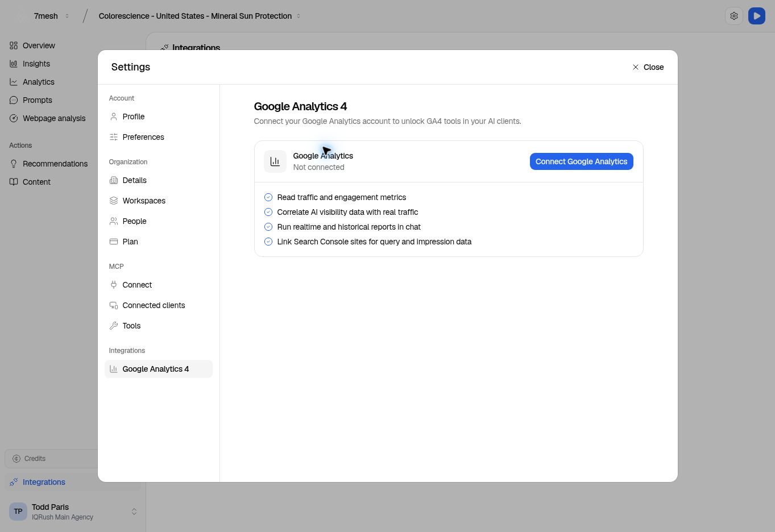Open Workspaces settings
Screen dimensions: 775x532
159,201
